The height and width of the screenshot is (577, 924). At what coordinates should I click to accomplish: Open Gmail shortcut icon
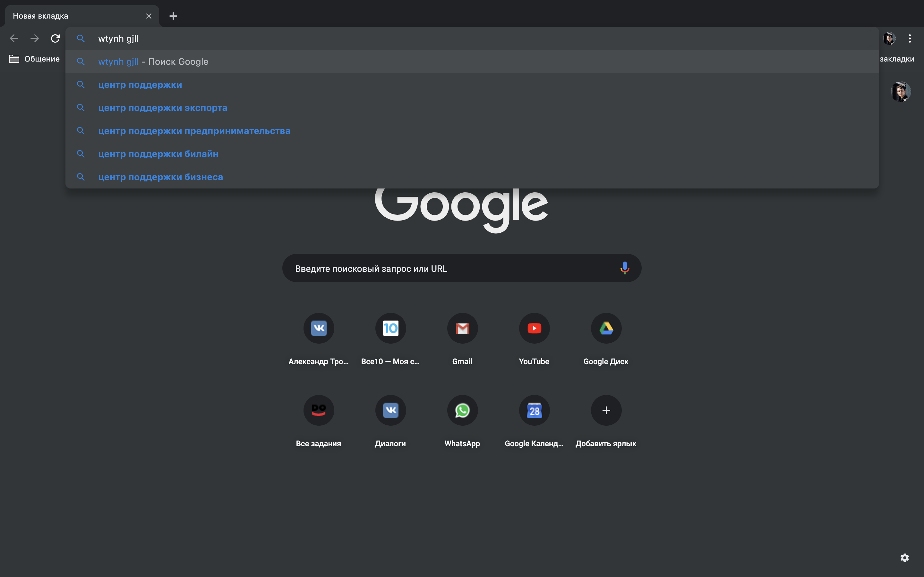pos(462,328)
